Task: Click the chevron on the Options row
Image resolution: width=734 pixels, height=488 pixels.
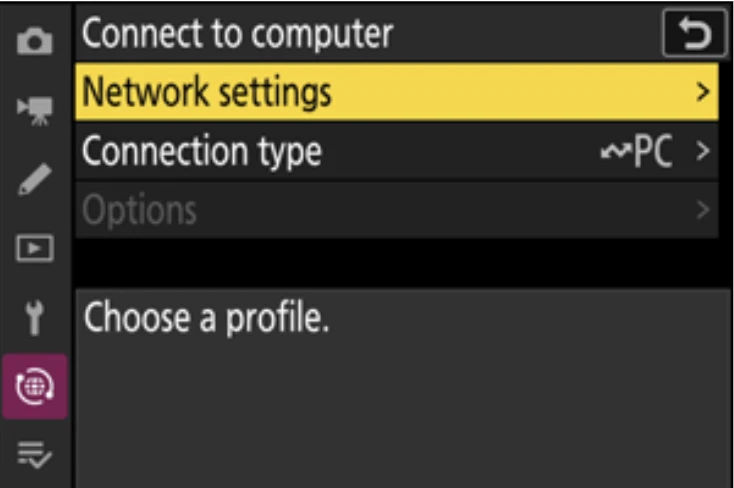Action: [703, 210]
